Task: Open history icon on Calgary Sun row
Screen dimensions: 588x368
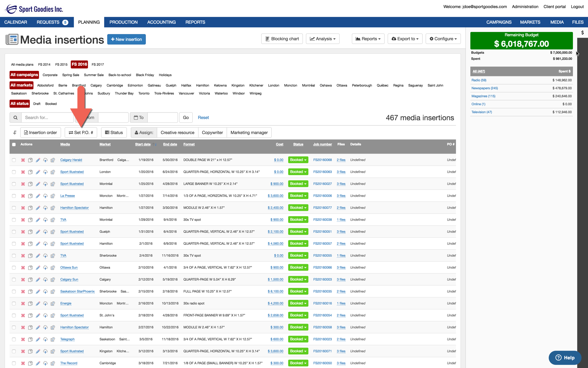Action: (x=53, y=280)
